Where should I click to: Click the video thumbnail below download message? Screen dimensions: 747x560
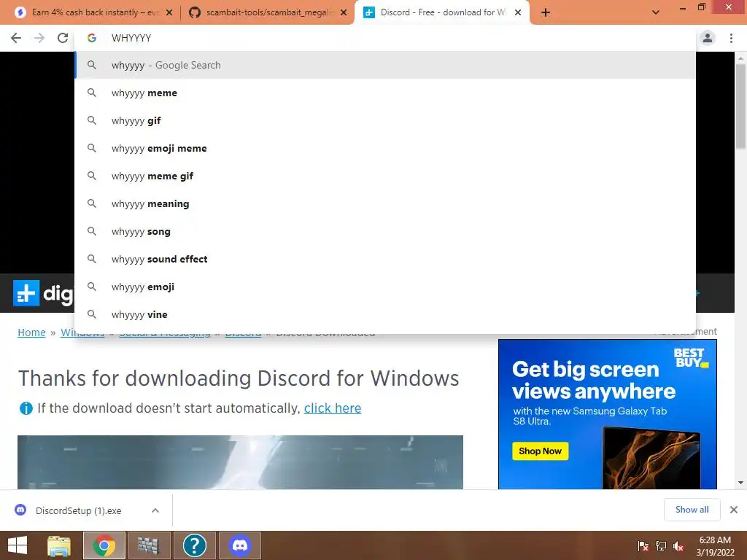pos(240,462)
